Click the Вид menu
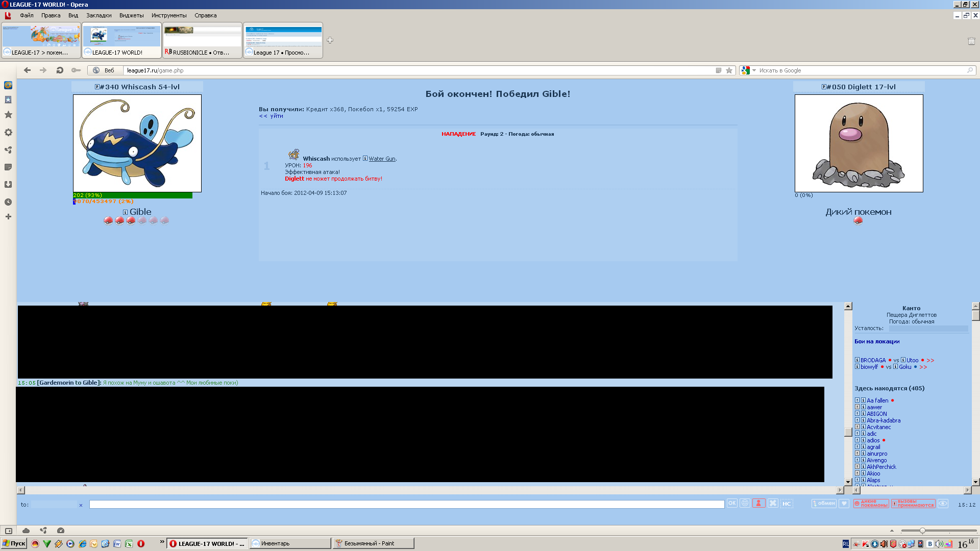 click(x=73, y=15)
